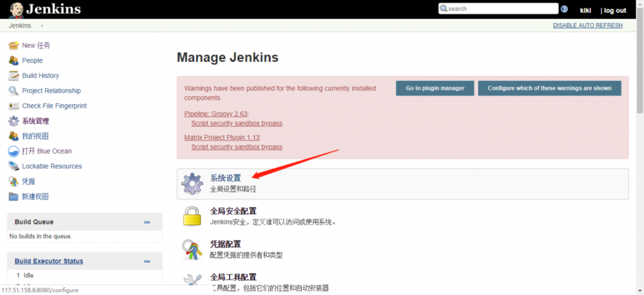Click the search help question-mark icon

(x=564, y=9)
